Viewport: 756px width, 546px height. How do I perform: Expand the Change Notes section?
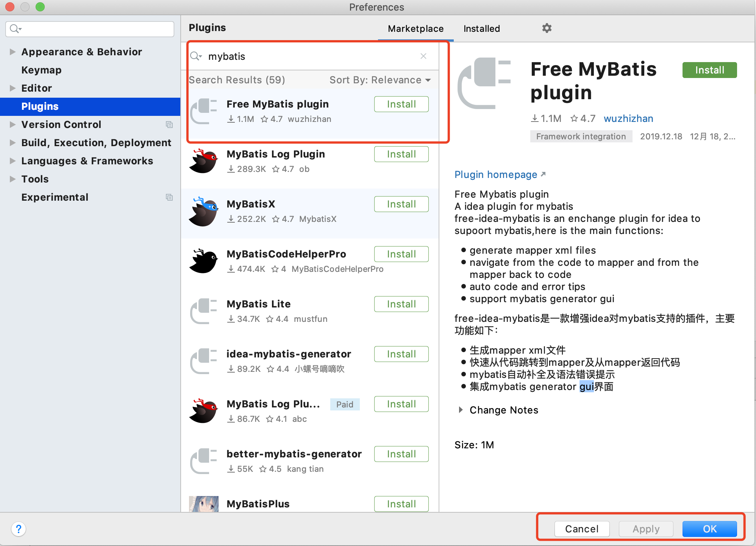[x=461, y=410]
